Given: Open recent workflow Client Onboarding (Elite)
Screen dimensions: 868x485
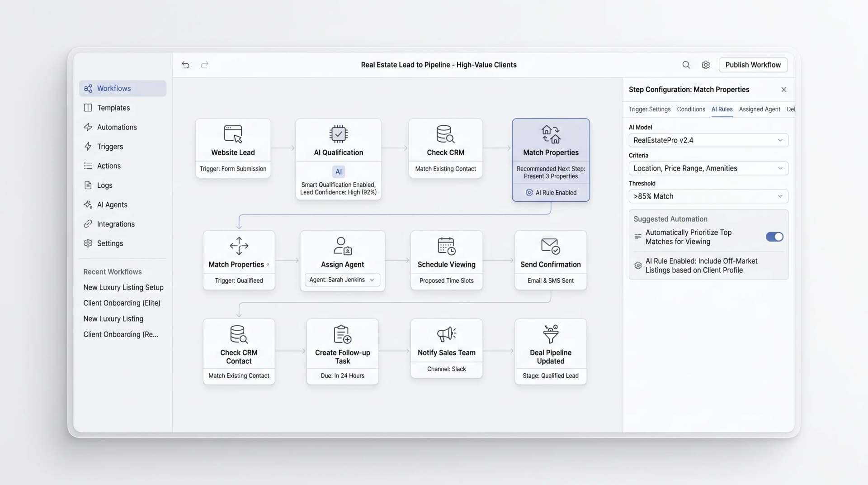Looking at the screenshot, I should coord(122,303).
